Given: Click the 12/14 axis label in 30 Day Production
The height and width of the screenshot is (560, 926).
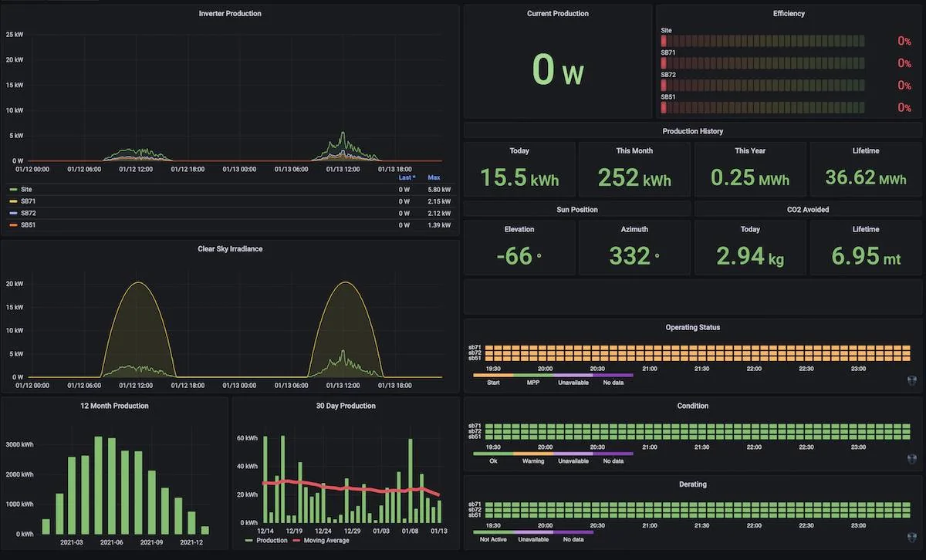Looking at the screenshot, I should tap(265, 531).
